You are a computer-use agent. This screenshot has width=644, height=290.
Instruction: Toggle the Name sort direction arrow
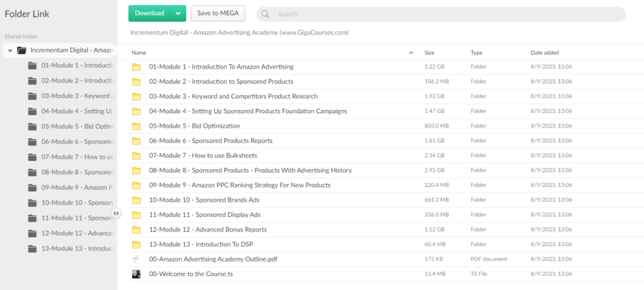pyautogui.click(x=411, y=53)
